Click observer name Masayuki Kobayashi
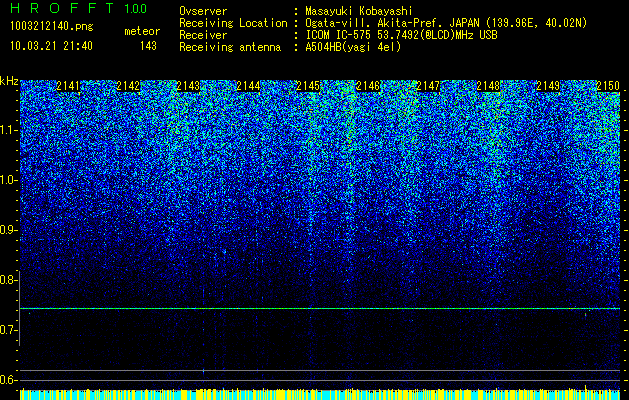 click(x=359, y=11)
